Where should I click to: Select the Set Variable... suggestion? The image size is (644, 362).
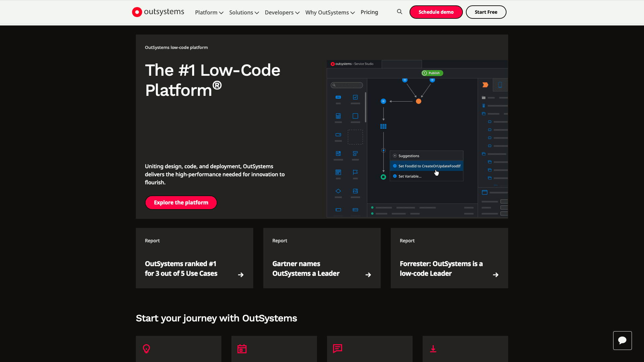pyautogui.click(x=427, y=176)
